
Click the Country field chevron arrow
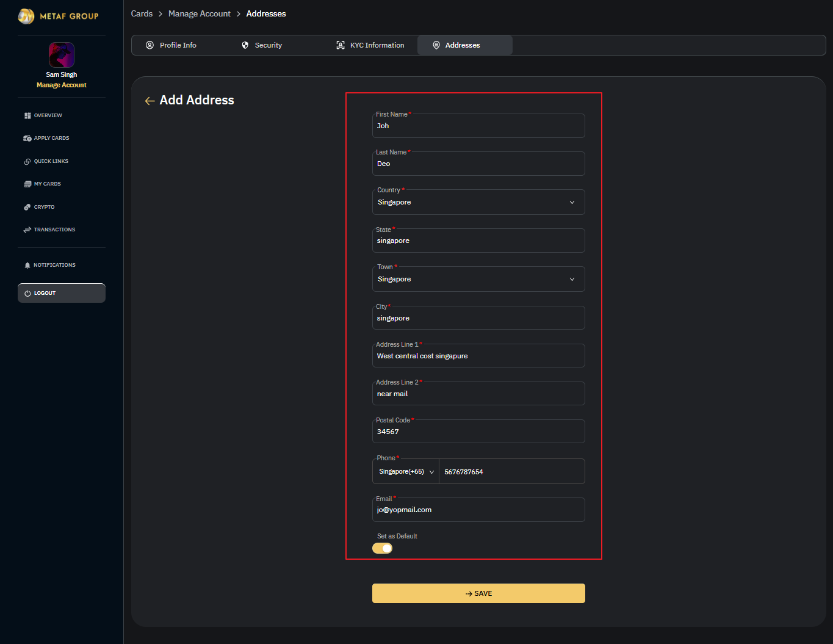pos(572,202)
